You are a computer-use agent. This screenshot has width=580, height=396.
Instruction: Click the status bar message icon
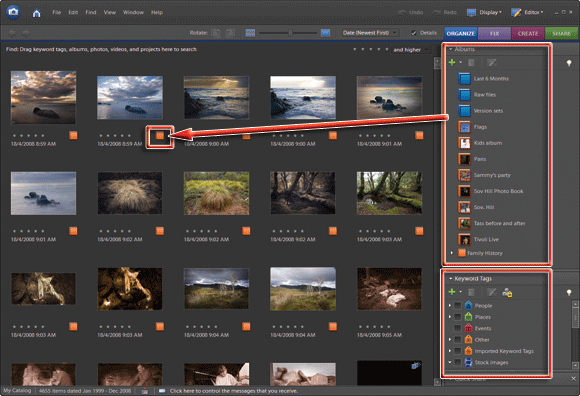pos(162,390)
